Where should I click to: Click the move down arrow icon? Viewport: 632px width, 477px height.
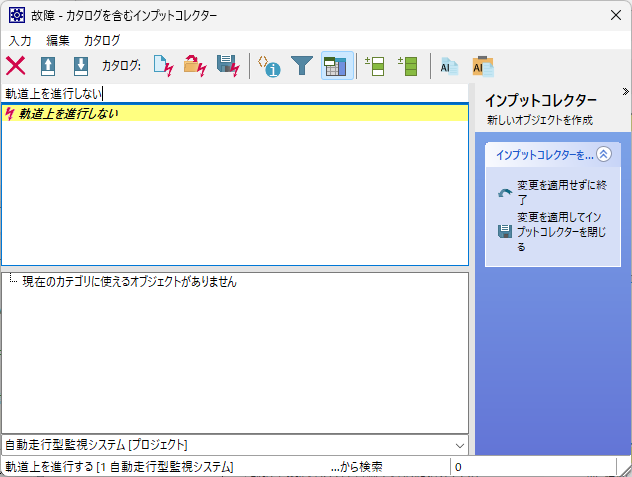[x=81, y=67]
